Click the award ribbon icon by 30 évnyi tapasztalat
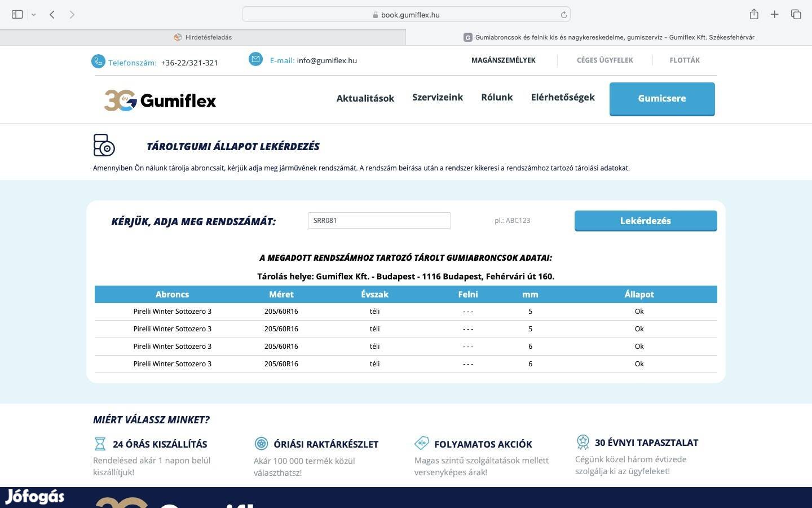The image size is (812, 508). [582, 441]
